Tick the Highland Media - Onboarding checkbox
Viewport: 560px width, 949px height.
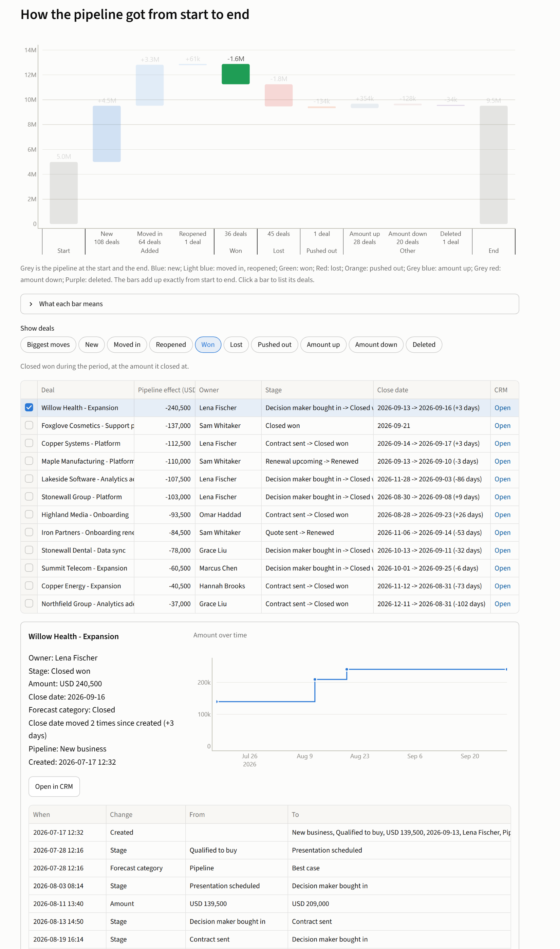[29, 514]
